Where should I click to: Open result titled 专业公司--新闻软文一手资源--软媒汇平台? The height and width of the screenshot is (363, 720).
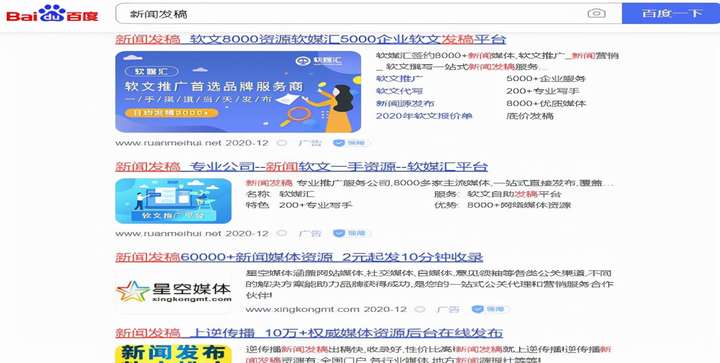pyautogui.click(x=301, y=166)
